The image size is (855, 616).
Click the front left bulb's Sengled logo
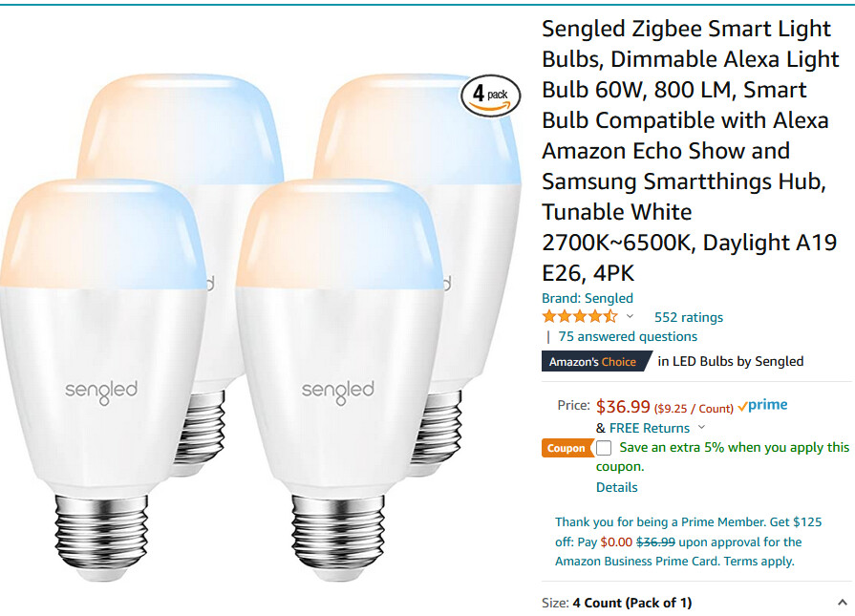(x=101, y=392)
